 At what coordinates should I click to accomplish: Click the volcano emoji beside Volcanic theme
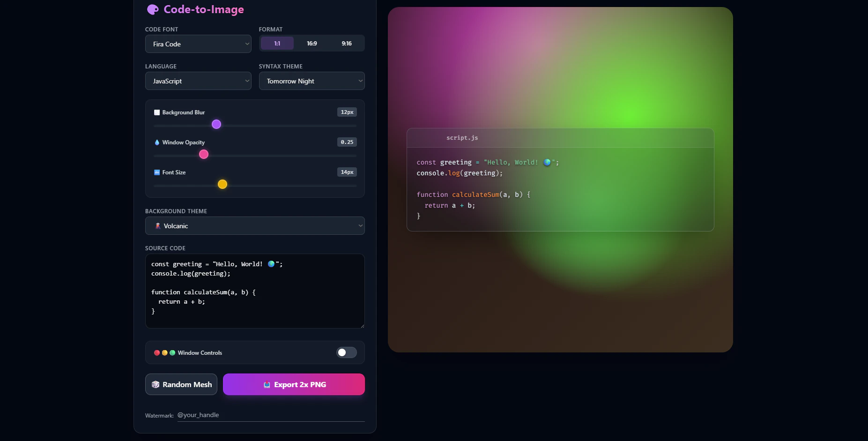[x=158, y=225]
